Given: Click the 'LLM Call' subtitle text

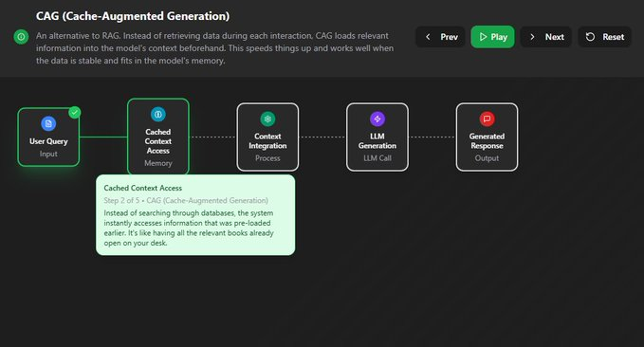Looking at the screenshot, I should (377, 158).
